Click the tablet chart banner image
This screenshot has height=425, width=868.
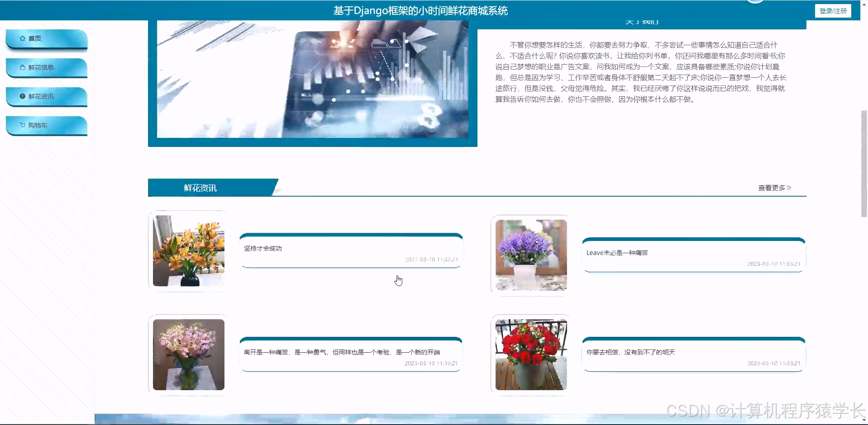[313, 79]
